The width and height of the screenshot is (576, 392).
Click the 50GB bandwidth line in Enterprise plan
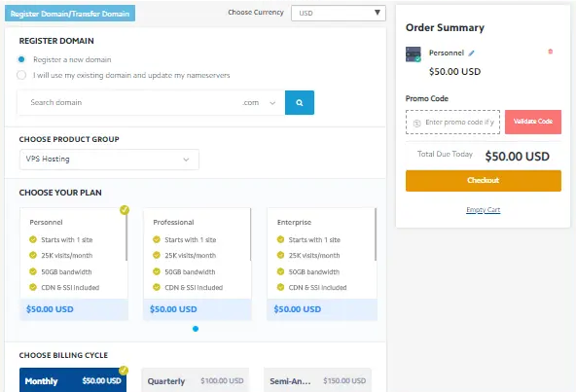pyautogui.click(x=314, y=271)
